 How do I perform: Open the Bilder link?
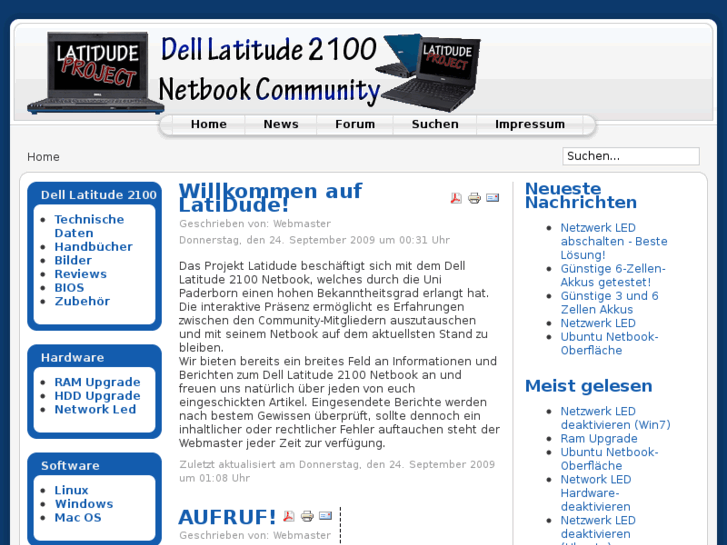(73, 260)
